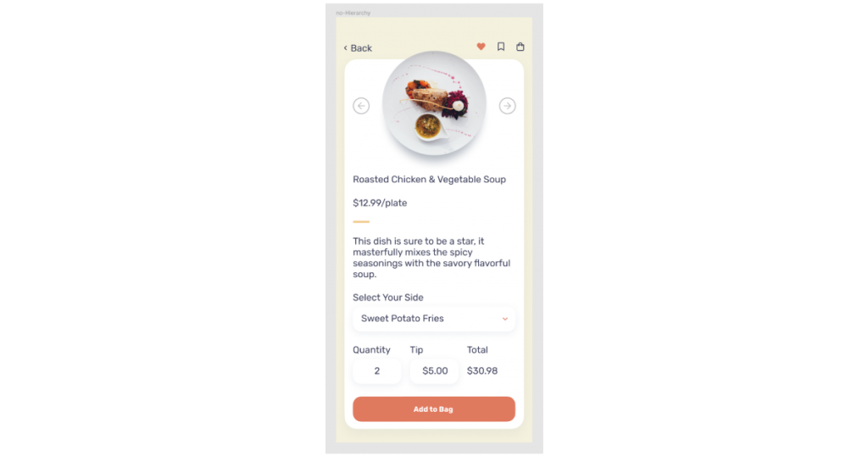Select the Tip field showing $5.00

pos(435,370)
